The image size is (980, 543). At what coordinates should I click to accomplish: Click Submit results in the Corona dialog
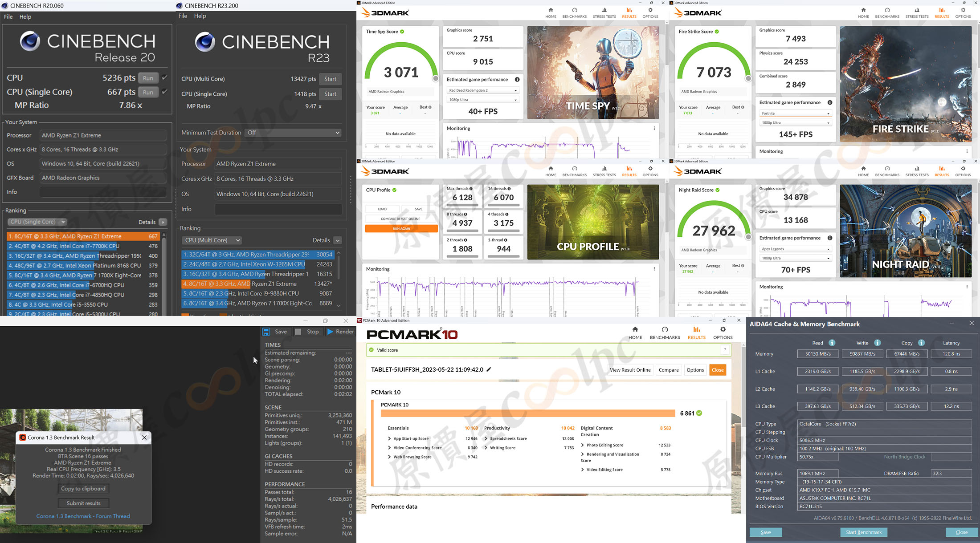click(x=83, y=503)
